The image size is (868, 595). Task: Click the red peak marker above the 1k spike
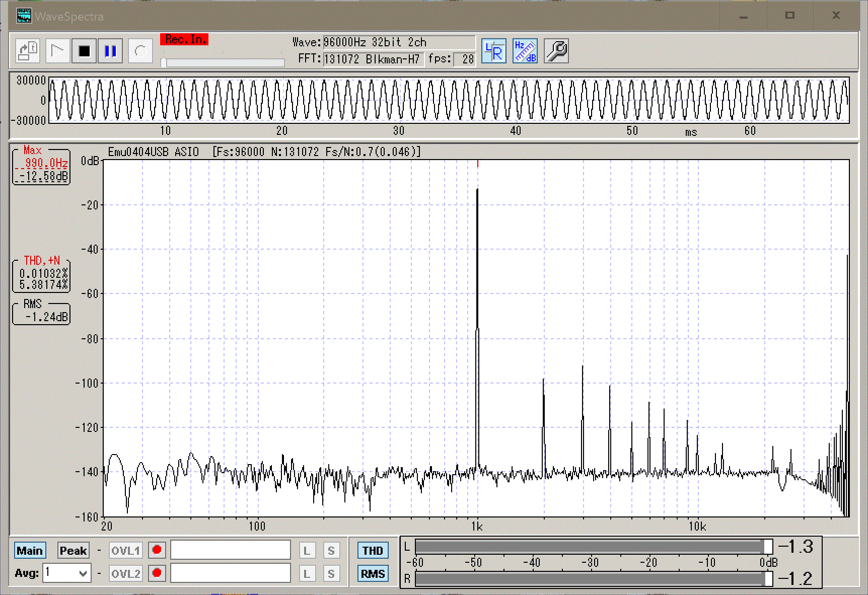coord(477,164)
